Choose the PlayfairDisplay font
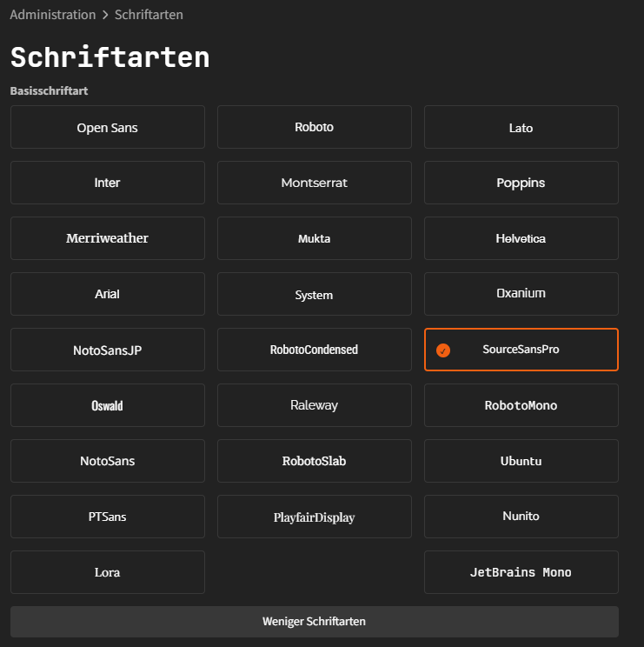Viewport: 644px width, 647px height. coord(314,517)
